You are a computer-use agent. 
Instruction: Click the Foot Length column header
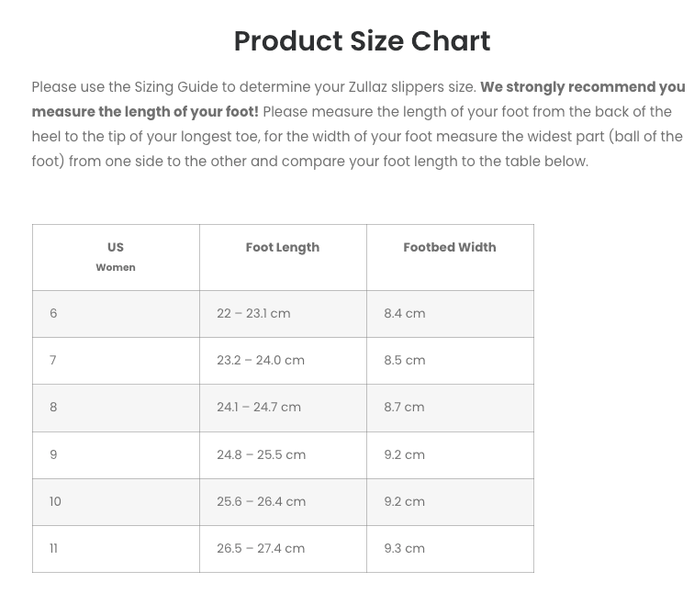coord(283,248)
